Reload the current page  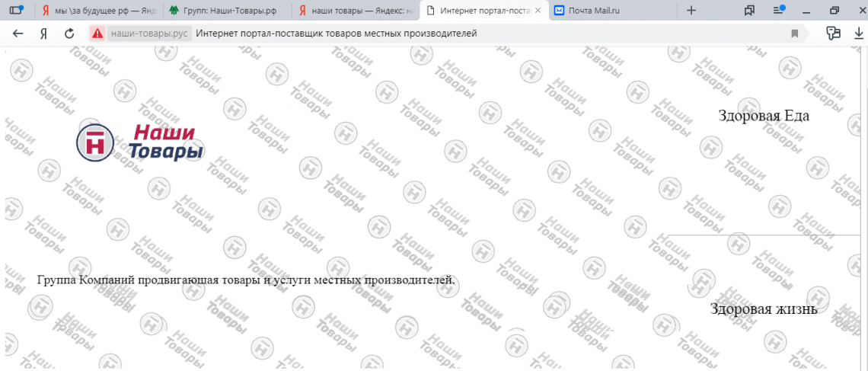69,34
